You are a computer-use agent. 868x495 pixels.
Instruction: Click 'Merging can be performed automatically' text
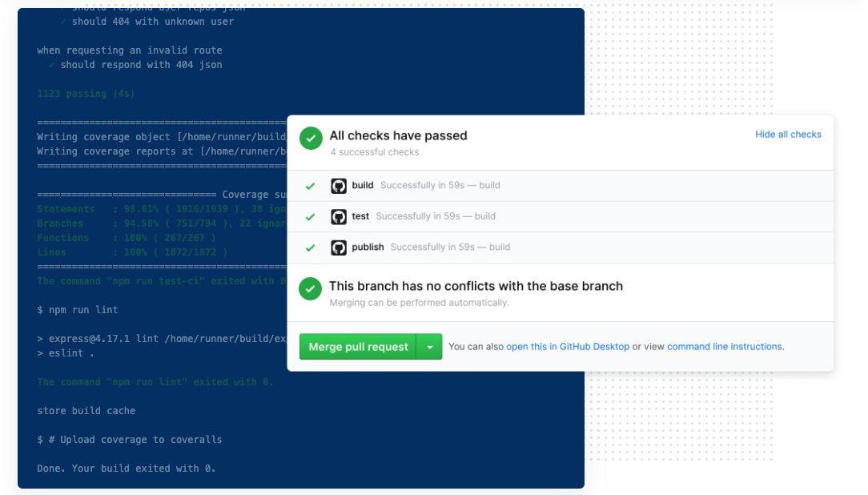tap(419, 303)
